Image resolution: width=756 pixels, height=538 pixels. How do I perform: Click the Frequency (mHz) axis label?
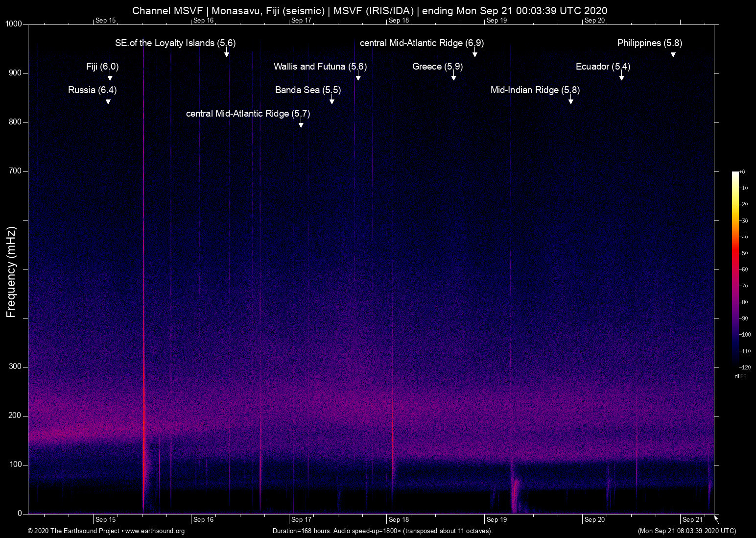(x=11, y=272)
